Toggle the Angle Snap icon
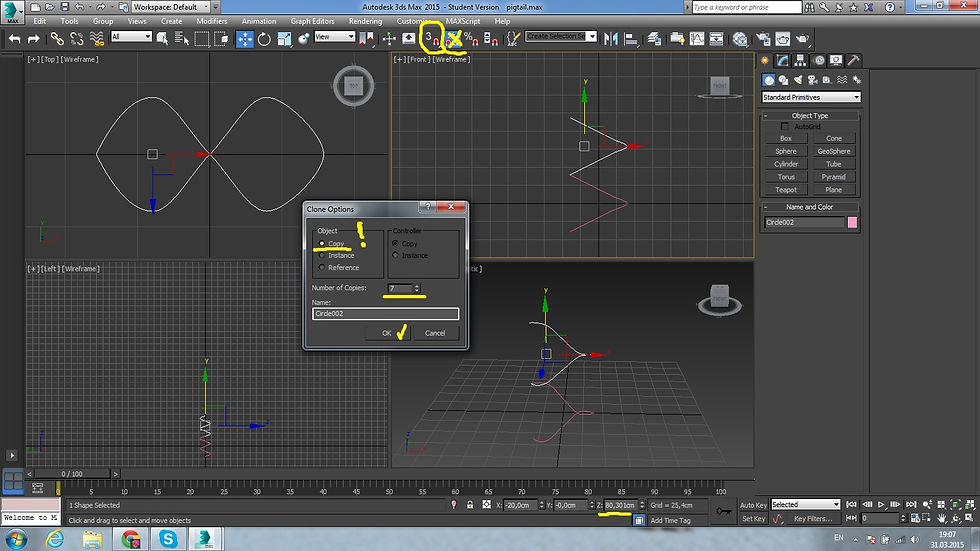This screenshot has width=980, height=551. (x=454, y=39)
